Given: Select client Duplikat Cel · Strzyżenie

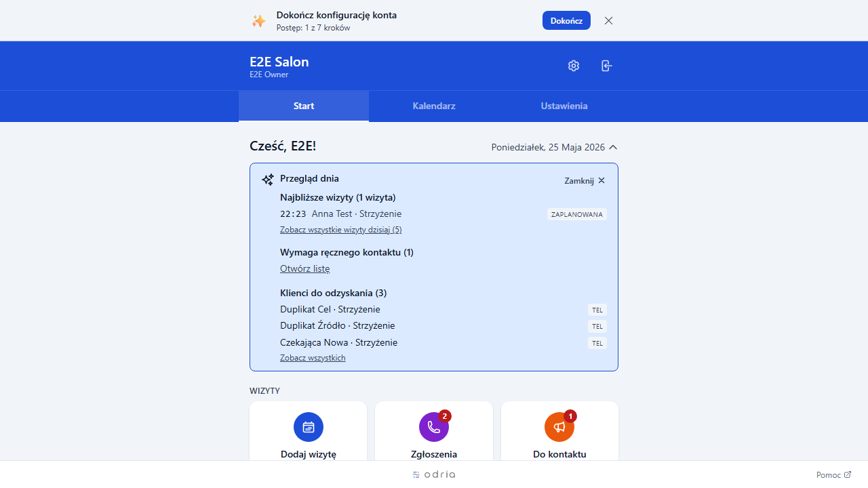Looking at the screenshot, I should coord(330,309).
